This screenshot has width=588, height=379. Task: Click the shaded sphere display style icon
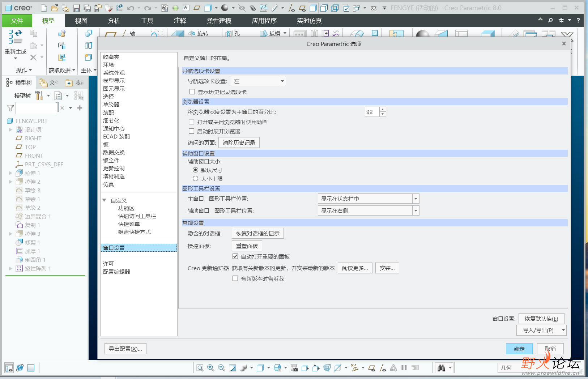[x=225, y=8]
